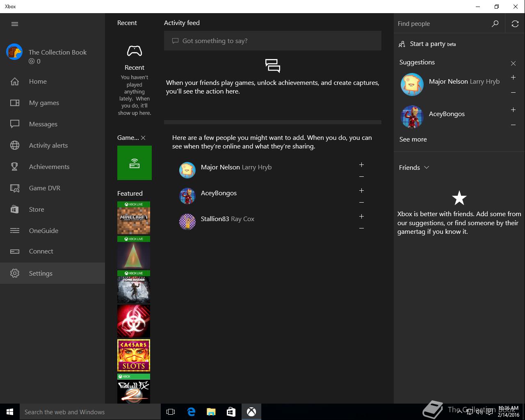Viewport: 525px width, 420px height.
Task: Open Game DVR section
Action: pos(52,188)
